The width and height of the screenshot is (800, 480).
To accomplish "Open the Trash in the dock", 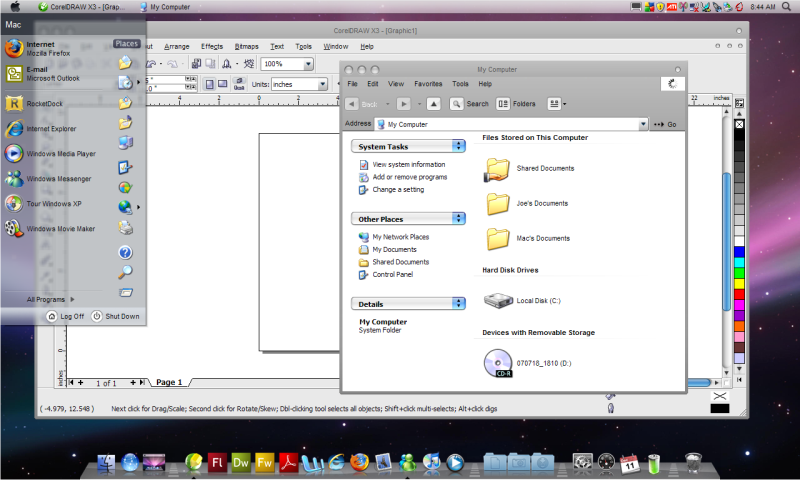I will [693, 463].
